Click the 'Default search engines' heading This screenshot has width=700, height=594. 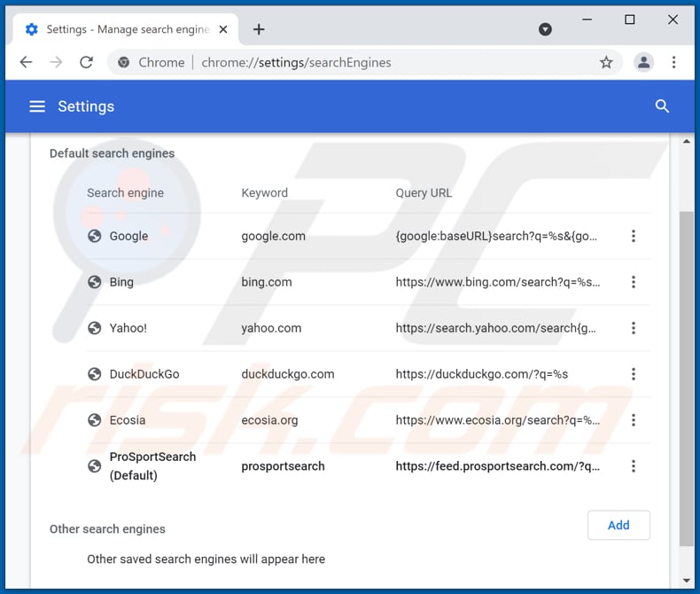112,153
